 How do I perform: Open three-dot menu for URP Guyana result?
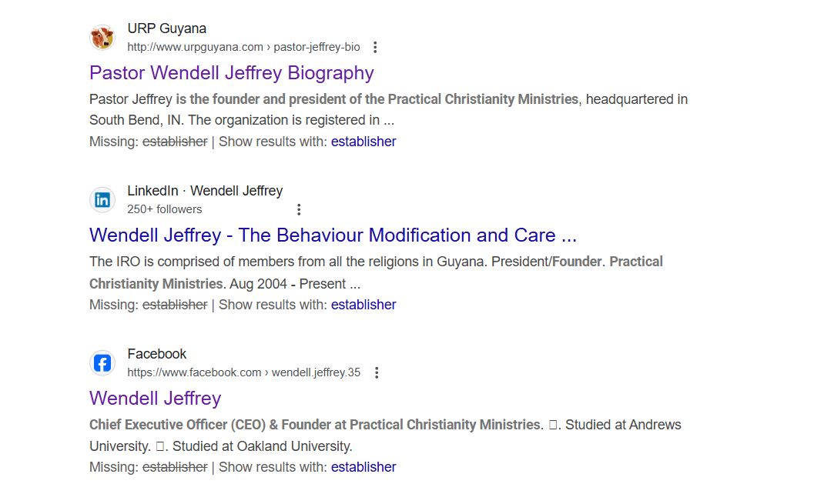pos(375,47)
